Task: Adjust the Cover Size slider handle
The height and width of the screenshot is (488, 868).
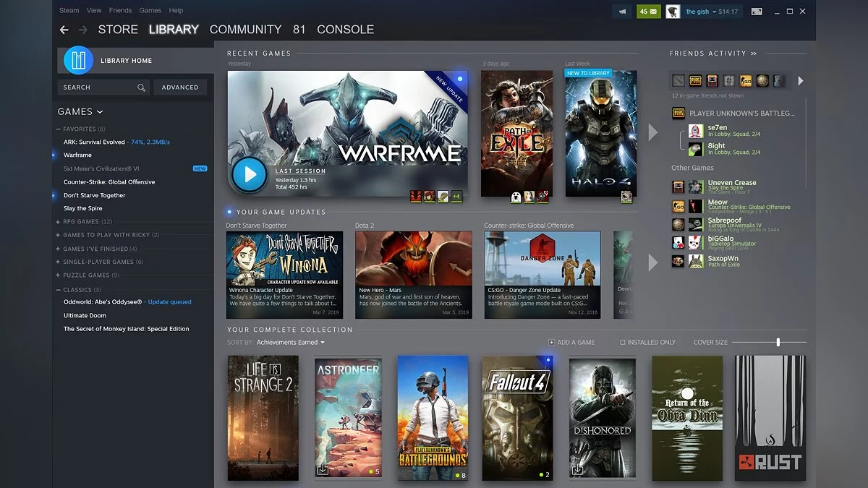Action: click(x=778, y=342)
